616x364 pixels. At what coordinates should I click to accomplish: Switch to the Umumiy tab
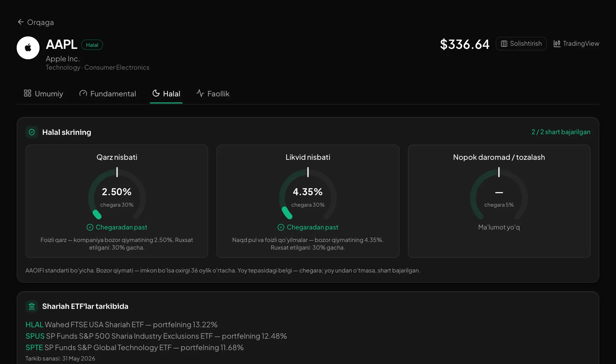[x=43, y=94]
